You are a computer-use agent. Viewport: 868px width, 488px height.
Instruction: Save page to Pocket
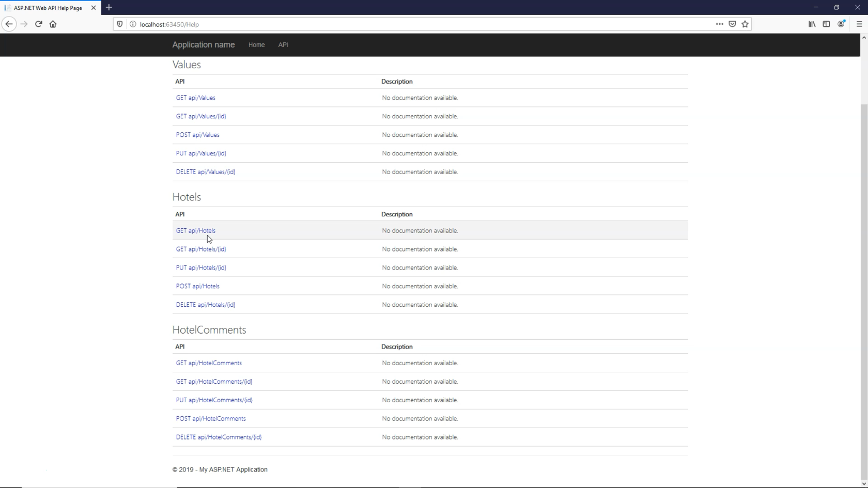[732, 24]
